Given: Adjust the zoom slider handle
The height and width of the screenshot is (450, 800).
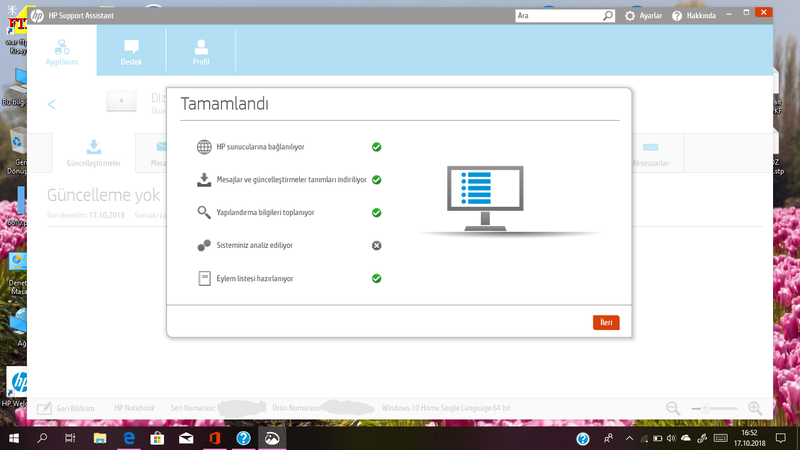Looking at the screenshot, I should pos(705,408).
